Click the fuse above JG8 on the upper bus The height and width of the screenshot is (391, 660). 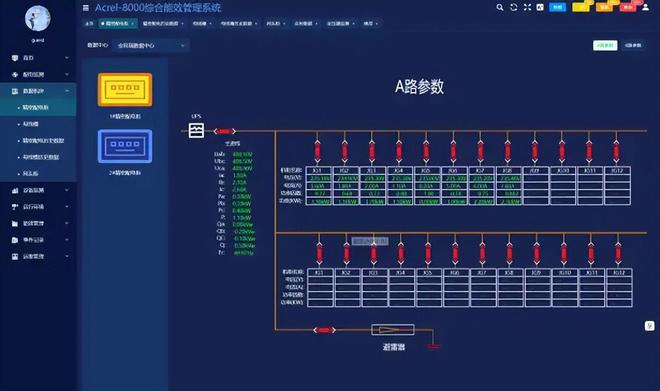coord(508,151)
